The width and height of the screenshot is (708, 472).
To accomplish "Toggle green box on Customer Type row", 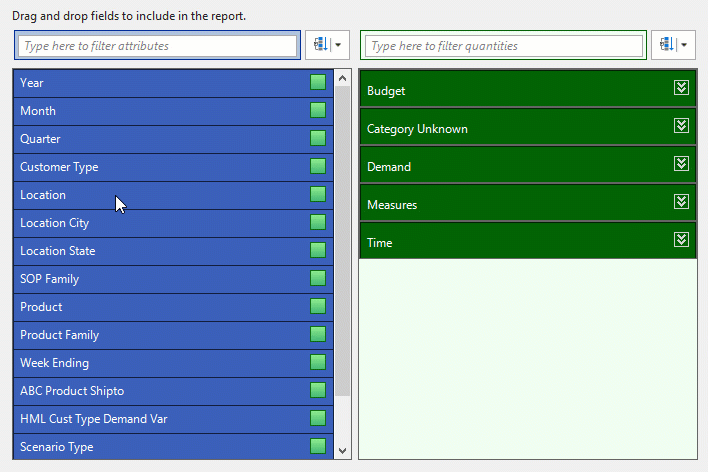I will pyautogui.click(x=318, y=166).
